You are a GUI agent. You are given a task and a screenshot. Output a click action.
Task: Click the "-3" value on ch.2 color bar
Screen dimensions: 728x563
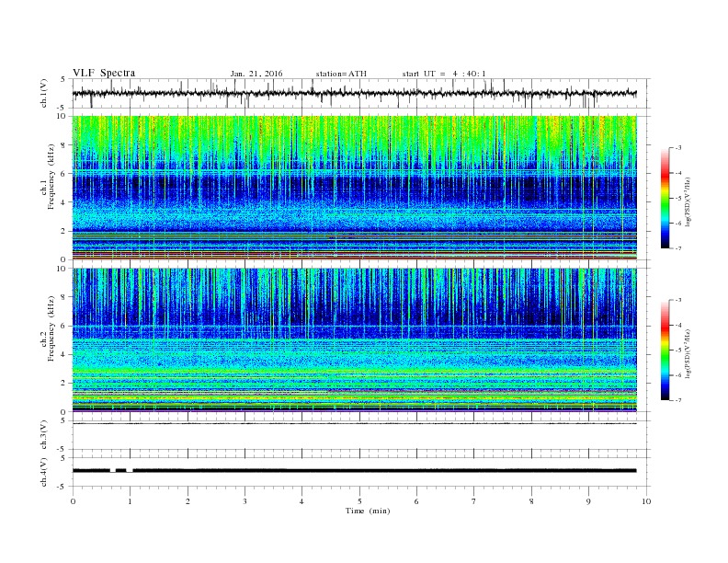(x=678, y=300)
